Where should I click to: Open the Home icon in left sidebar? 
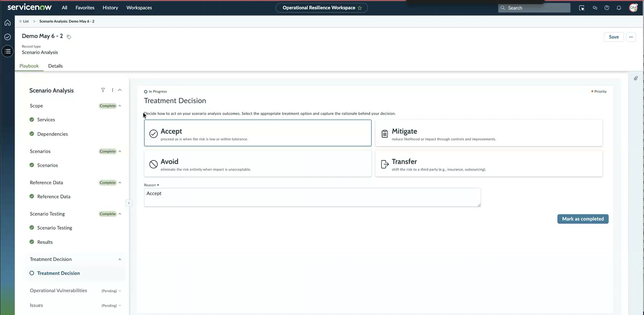click(8, 23)
